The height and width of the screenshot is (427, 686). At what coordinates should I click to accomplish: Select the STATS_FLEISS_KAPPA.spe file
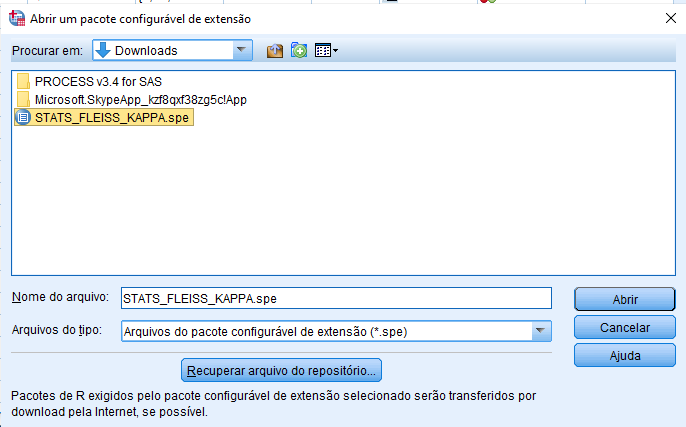tap(104, 118)
